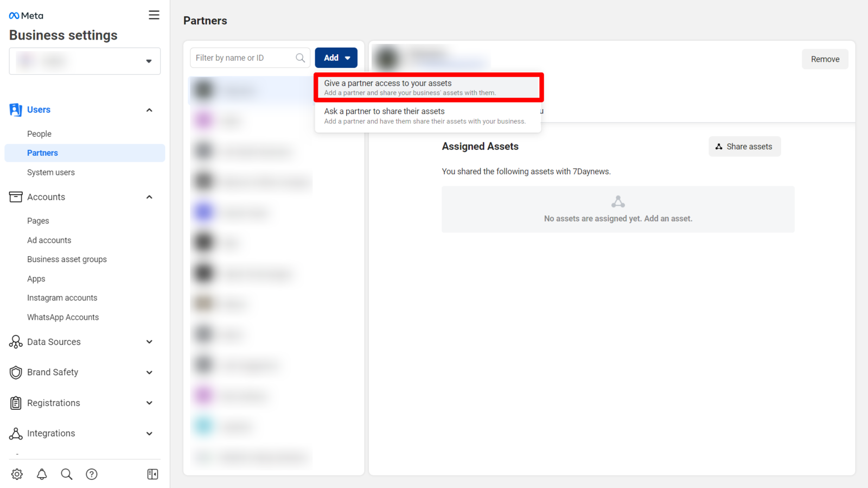This screenshot has width=868, height=488.
Task: Click the Share assets button
Action: [x=744, y=147]
